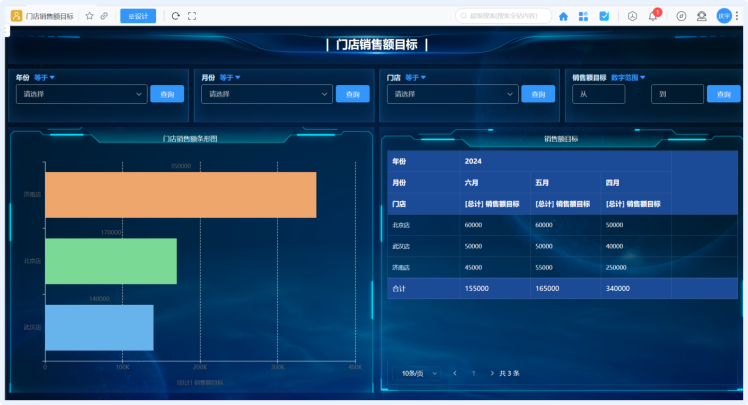Open the 10条/页 page size selector

(419, 373)
